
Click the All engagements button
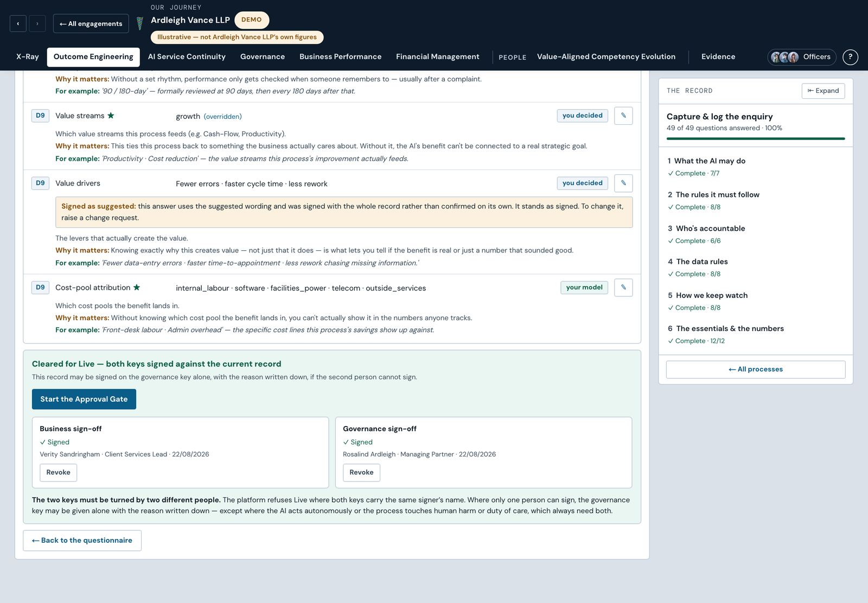[x=91, y=23]
